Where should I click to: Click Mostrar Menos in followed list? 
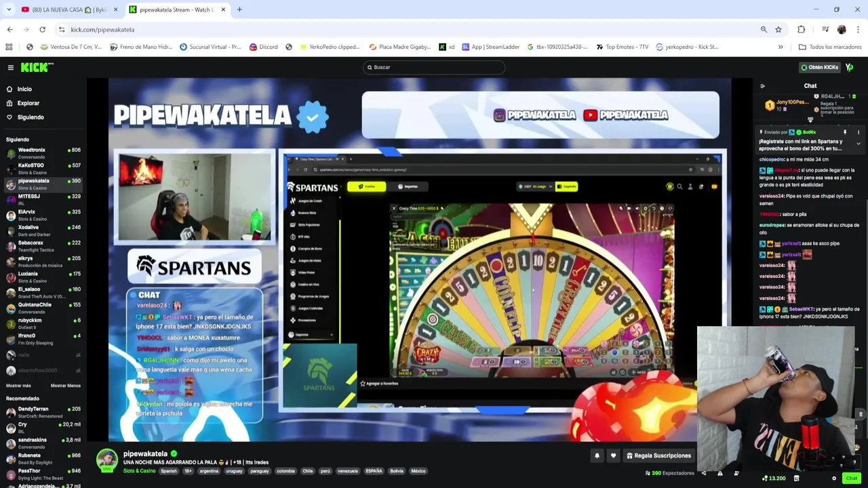tap(65, 386)
